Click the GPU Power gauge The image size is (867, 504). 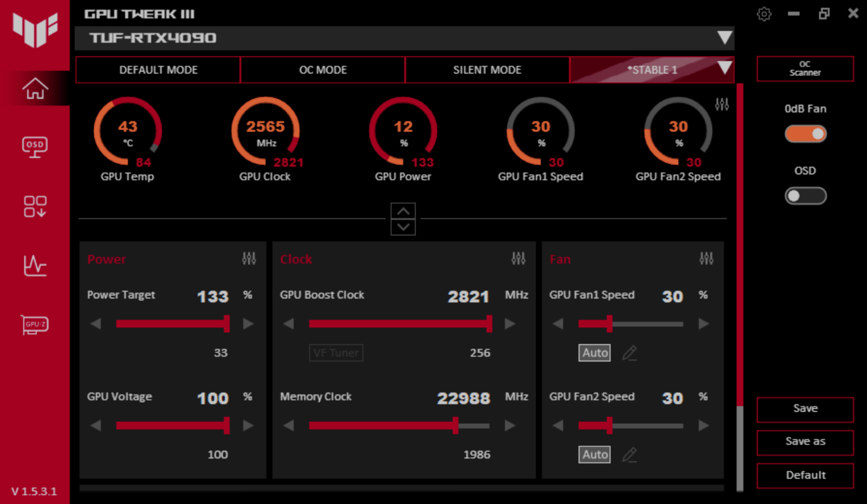coord(403,132)
